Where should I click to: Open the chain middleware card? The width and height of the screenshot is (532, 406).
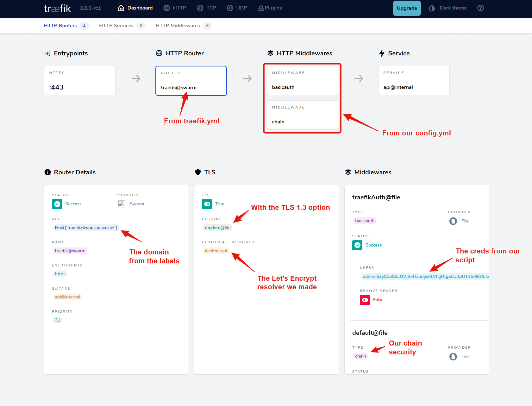(x=303, y=115)
